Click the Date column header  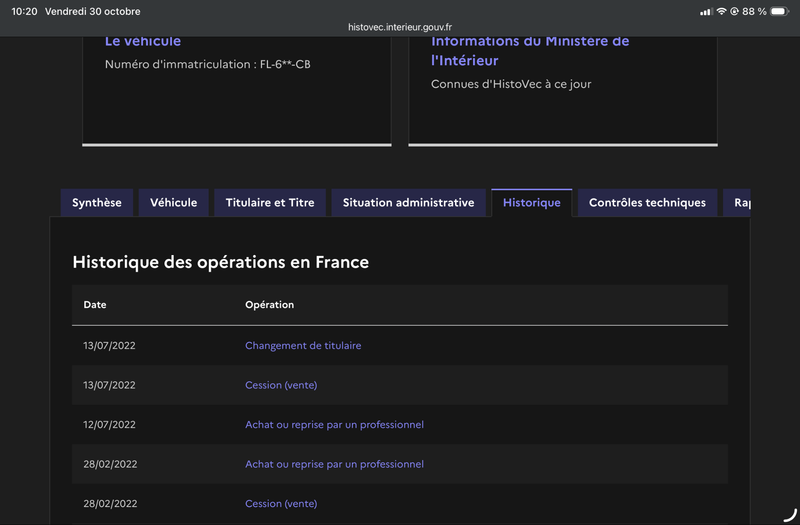click(95, 305)
